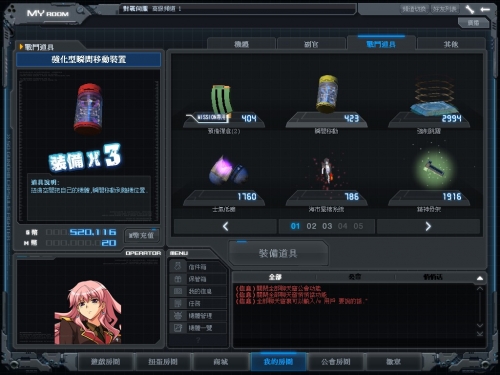The width and height of the screenshot is (500, 375).
Task: Switch to the 機體 tab
Action: 242,44
